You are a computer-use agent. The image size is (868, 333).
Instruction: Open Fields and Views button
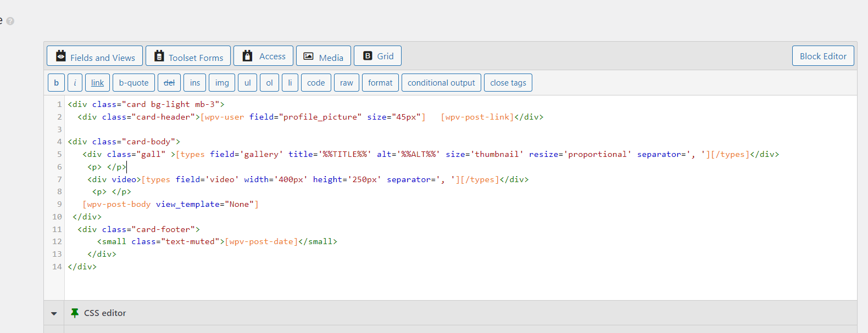[x=94, y=56]
